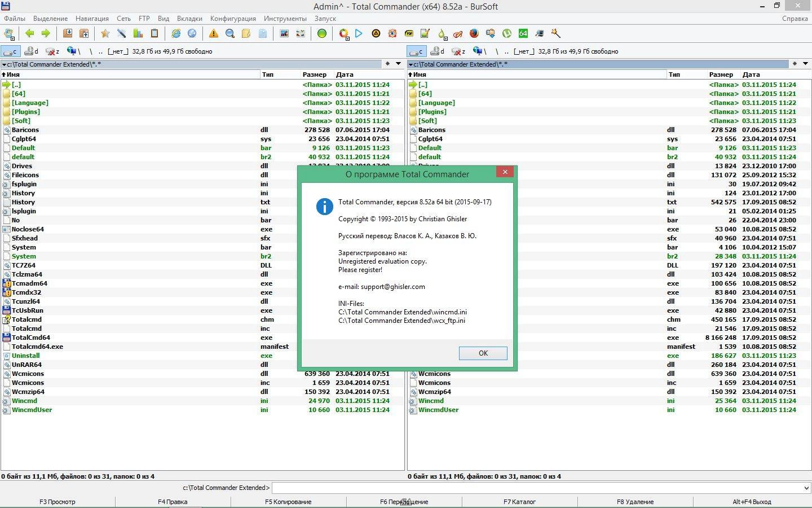Select [Language] folder in right panel

[609, 103]
